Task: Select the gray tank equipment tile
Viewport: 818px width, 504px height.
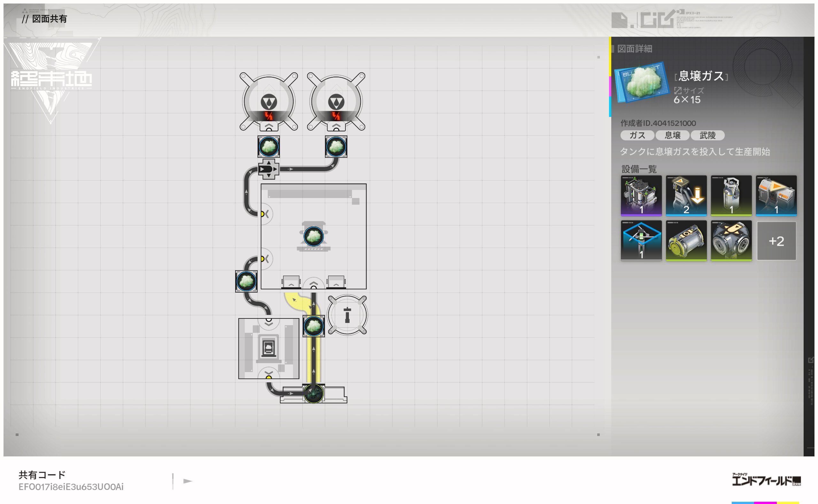Action: [x=731, y=196]
